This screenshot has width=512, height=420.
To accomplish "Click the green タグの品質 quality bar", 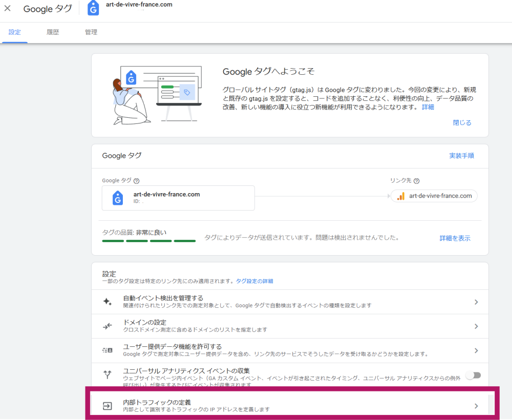I will pos(149,241).
